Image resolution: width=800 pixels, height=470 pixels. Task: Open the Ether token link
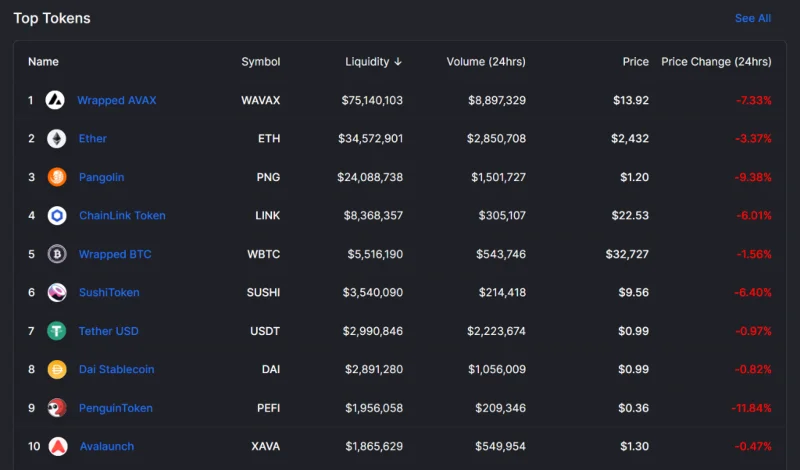click(93, 138)
